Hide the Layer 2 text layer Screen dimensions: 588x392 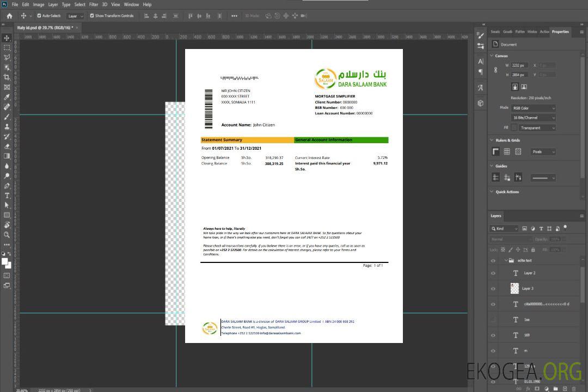click(x=493, y=273)
